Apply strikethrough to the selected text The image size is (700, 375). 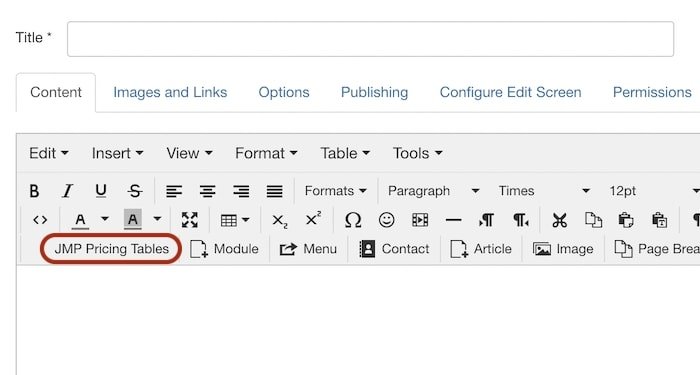pos(135,191)
